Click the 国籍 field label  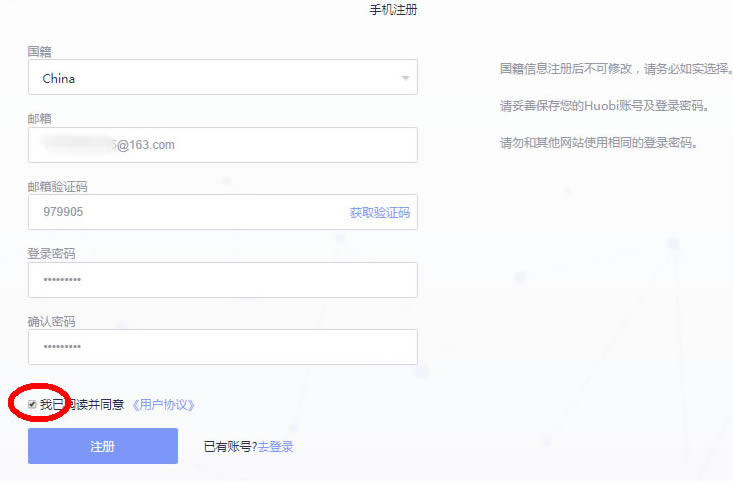[x=40, y=50]
